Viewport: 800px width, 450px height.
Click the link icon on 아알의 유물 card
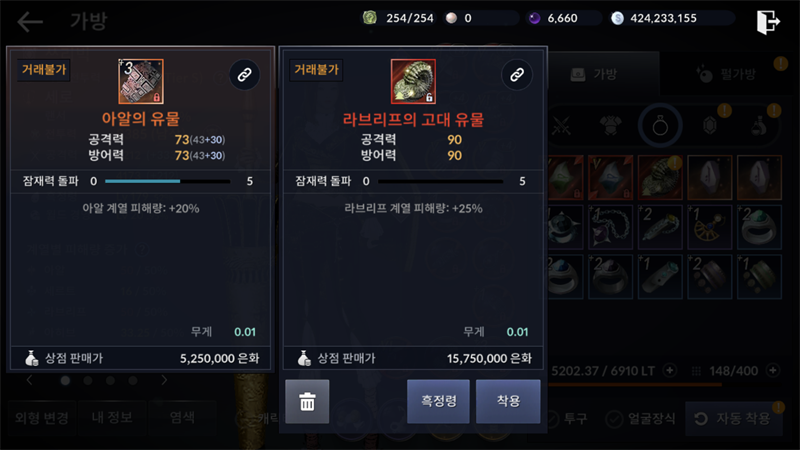click(x=244, y=75)
